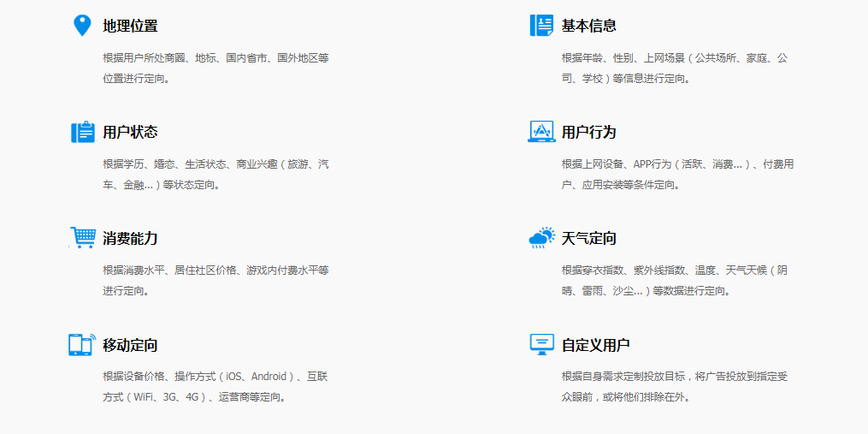Click the document icon beside 基本信息
This screenshot has width=868, height=434.
point(541,26)
